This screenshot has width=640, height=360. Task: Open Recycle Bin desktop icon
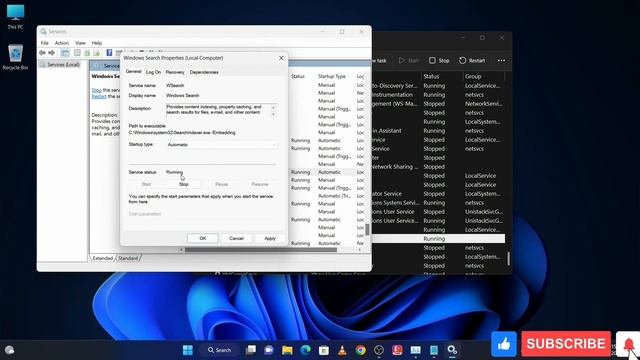pos(16,57)
